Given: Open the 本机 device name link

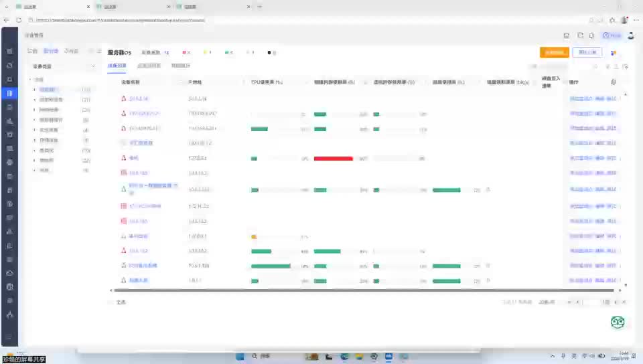Looking at the screenshot, I should (x=133, y=158).
